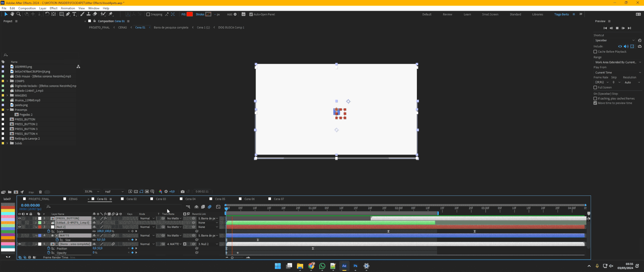The height and width of the screenshot is (272, 644).
Task: Select the Rotation tool
Action: coord(47,14)
